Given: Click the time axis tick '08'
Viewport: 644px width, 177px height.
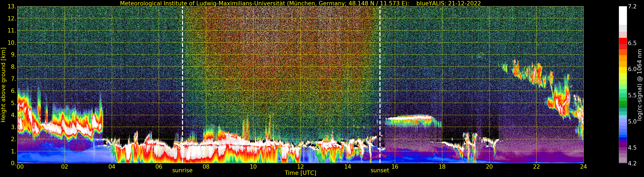Looking at the screenshot, I should [206, 166].
